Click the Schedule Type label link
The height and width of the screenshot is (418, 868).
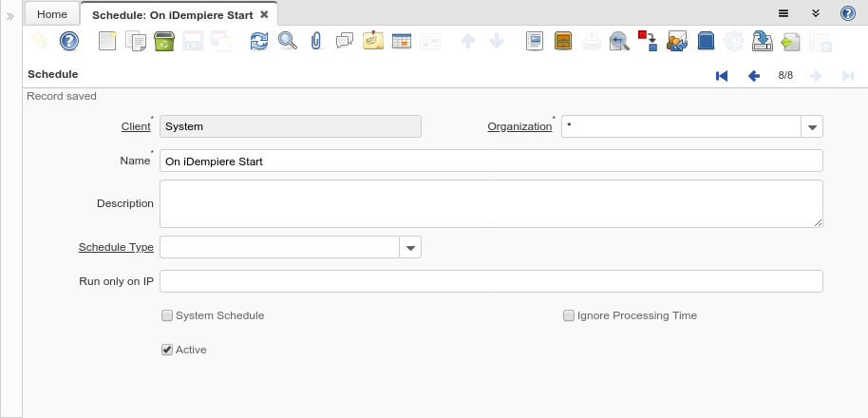[x=116, y=247]
